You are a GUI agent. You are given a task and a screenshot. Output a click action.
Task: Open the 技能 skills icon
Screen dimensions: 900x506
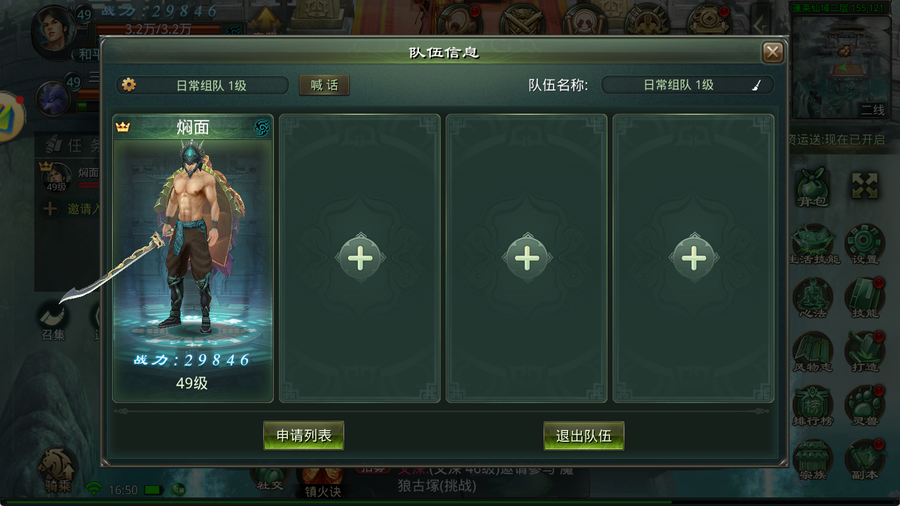864,298
